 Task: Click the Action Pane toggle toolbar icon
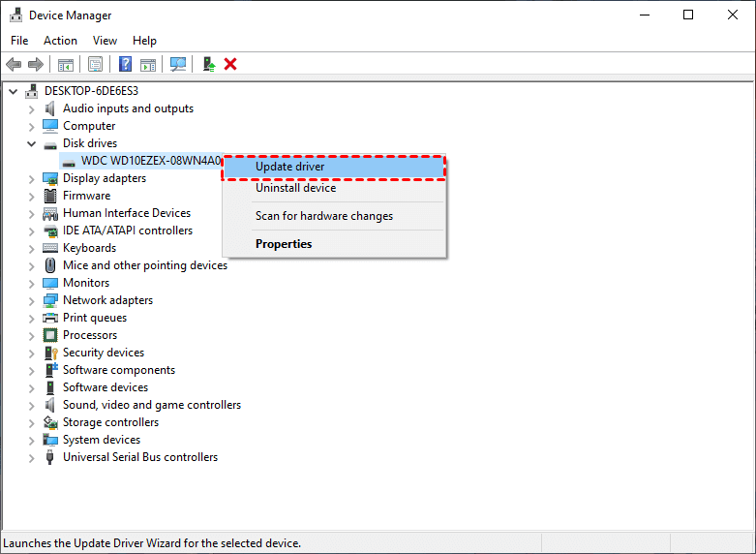[148, 64]
